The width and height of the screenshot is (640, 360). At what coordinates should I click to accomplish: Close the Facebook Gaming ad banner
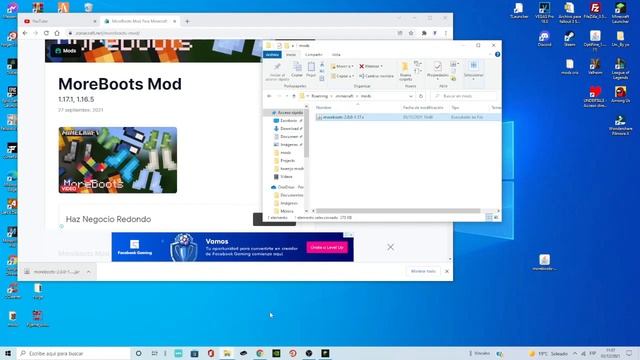coord(391,247)
